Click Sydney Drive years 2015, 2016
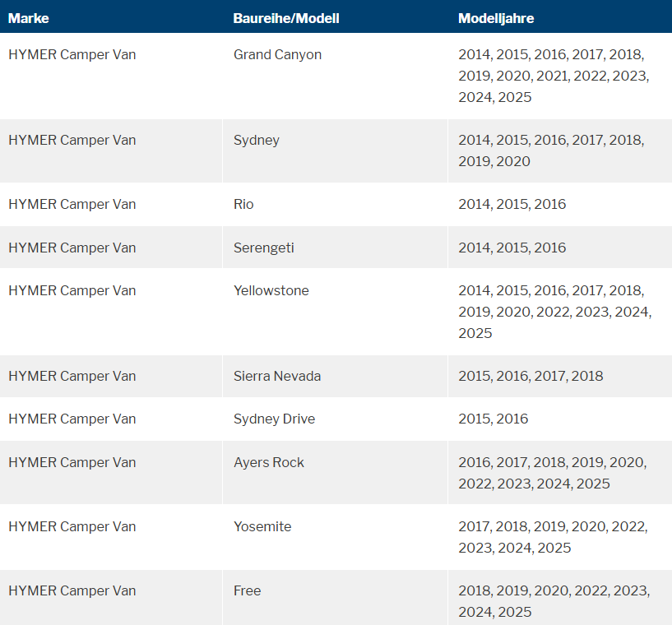Viewport: 672px width, 625px height. [493, 419]
